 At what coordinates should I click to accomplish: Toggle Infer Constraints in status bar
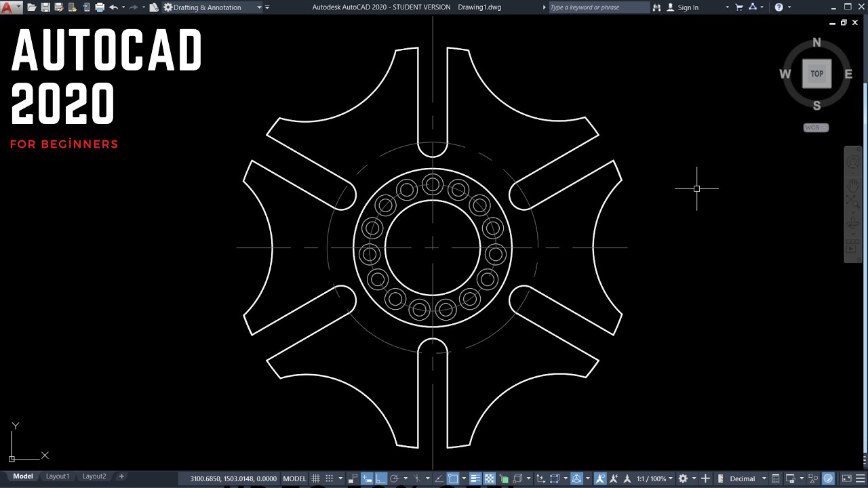coord(353,479)
